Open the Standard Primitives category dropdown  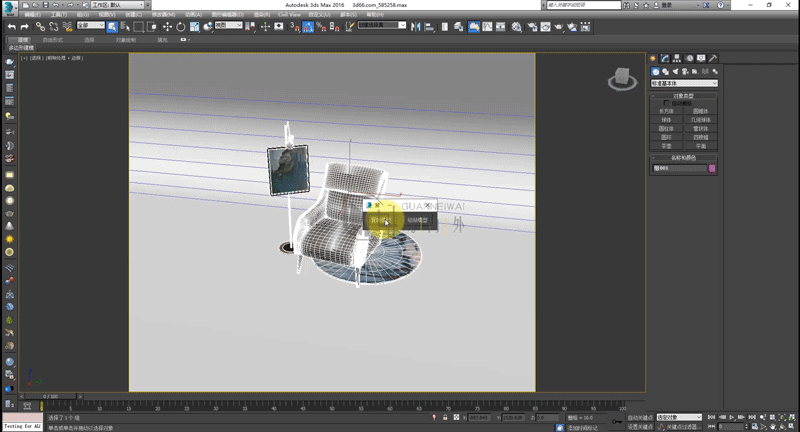[x=684, y=83]
